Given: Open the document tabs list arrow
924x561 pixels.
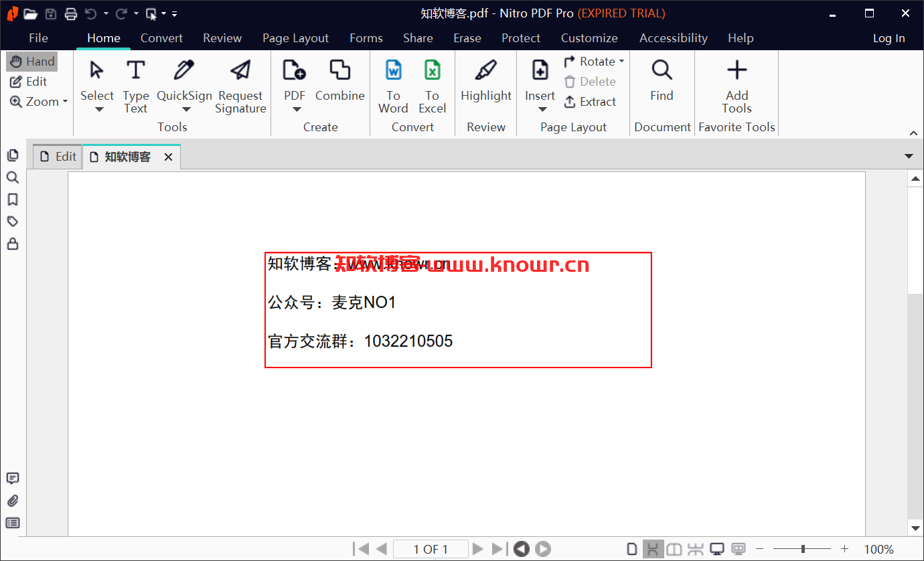Looking at the screenshot, I should click(x=909, y=156).
